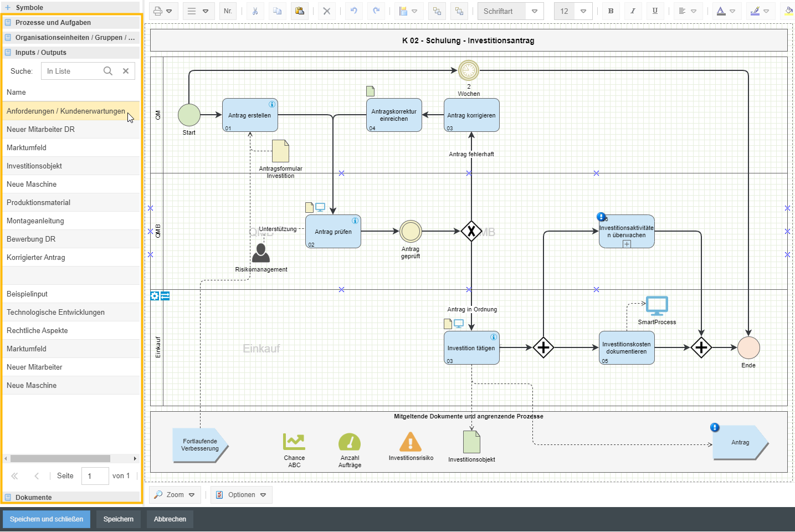The height and width of the screenshot is (532, 795).
Task: Open the Schriftart font dropdown
Action: click(x=534, y=11)
